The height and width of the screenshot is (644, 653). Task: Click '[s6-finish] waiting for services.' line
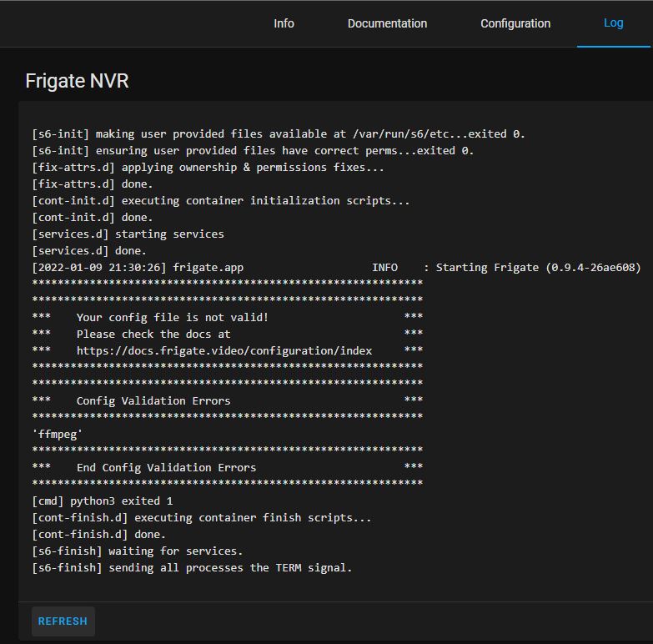(138, 551)
